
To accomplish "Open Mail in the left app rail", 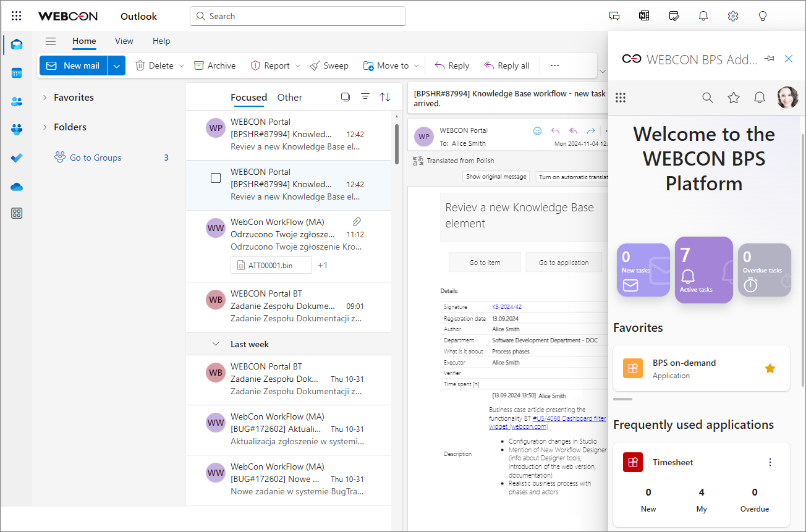I will (x=17, y=44).
